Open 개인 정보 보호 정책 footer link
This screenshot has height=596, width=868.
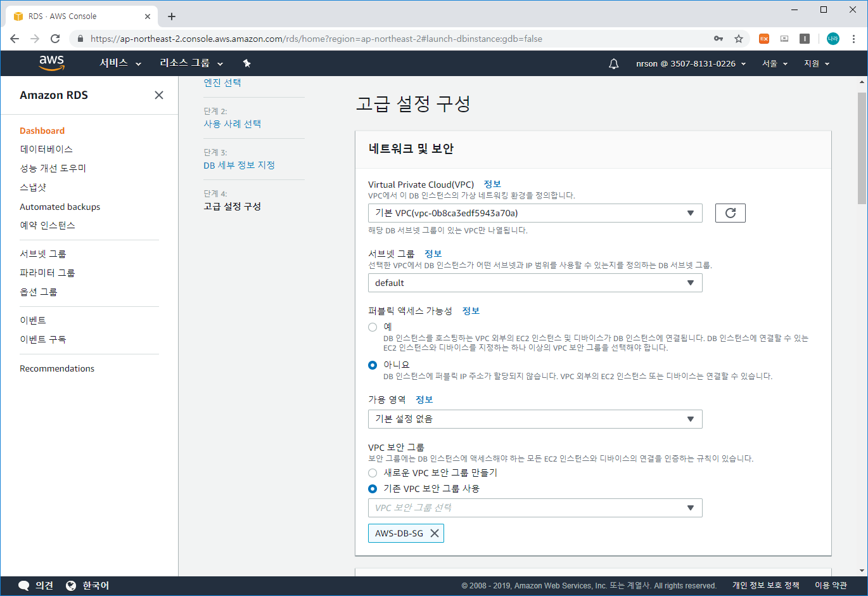coord(765,586)
